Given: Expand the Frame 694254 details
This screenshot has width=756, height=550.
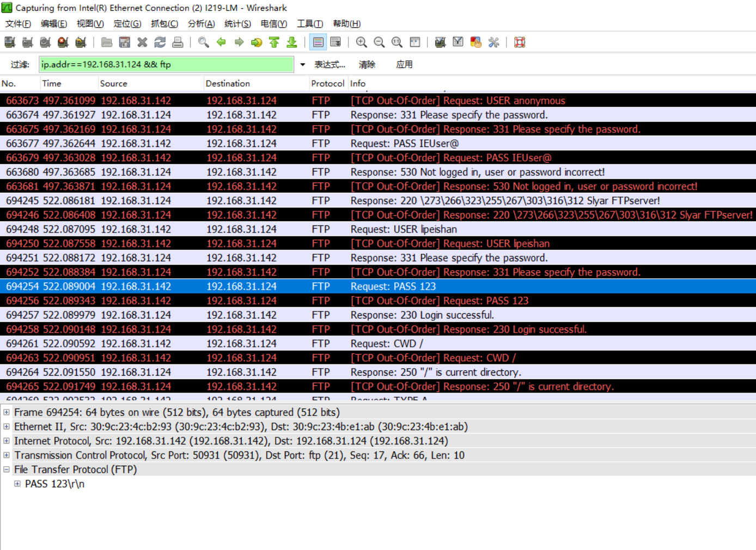Looking at the screenshot, I should (7, 412).
